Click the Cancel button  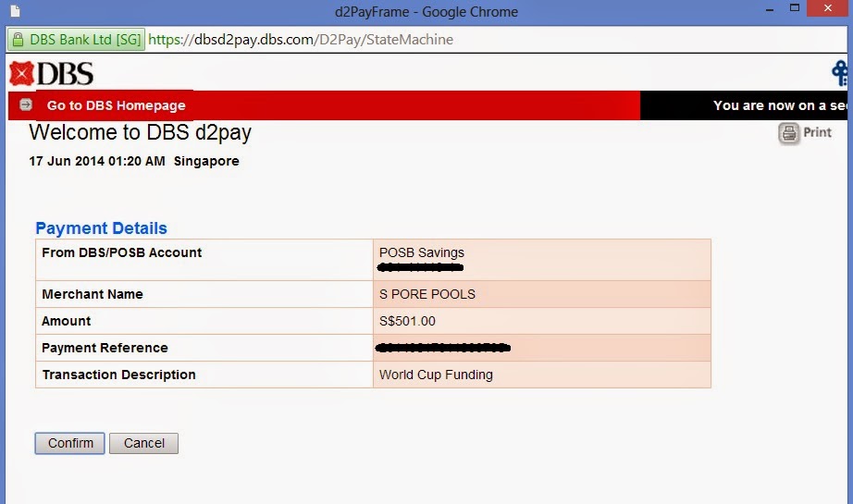[143, 443]
